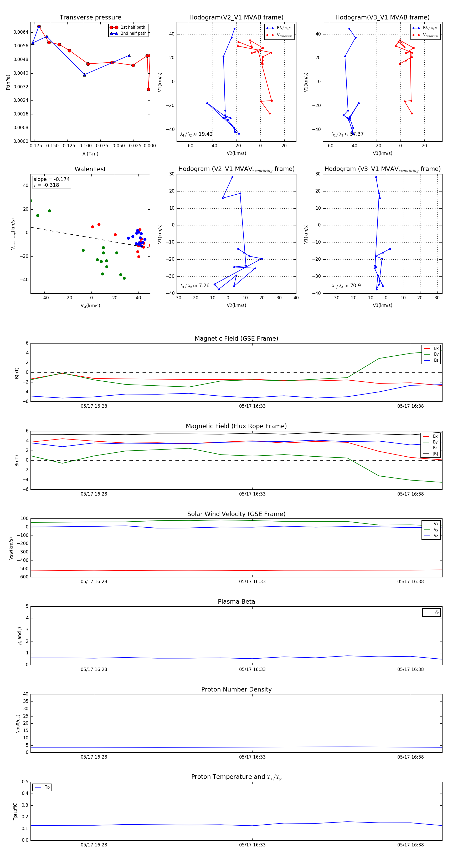Click the 'Hodogram(V2_V1 MVAB frame)' title
Screen dimensions: 473x868
tap(236, 18)
